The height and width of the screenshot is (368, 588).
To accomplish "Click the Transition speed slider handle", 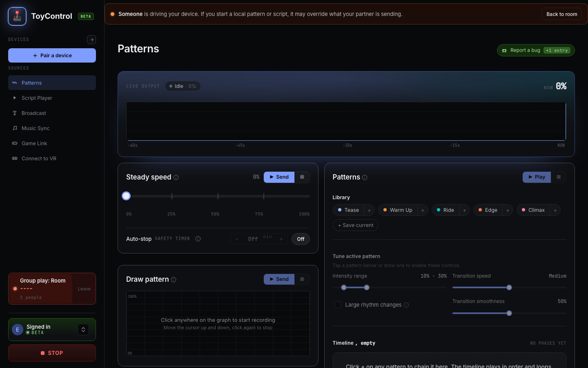I will point(509,287).
